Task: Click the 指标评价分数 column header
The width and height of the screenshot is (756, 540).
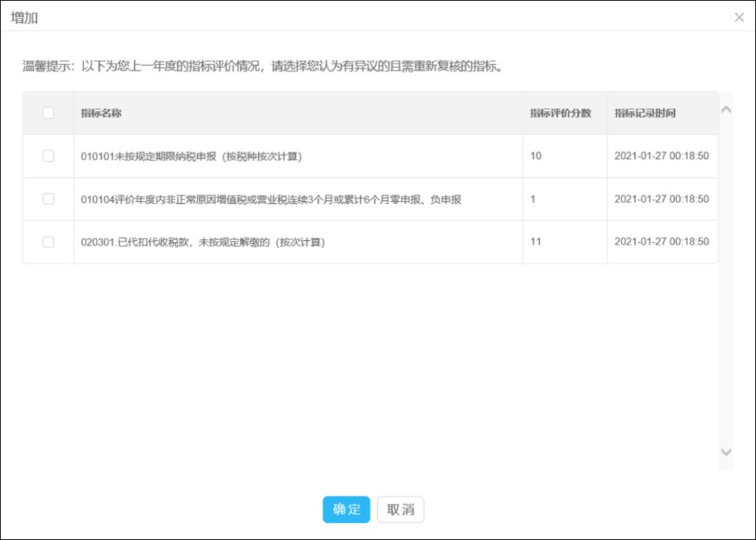Action: (560, 113)
